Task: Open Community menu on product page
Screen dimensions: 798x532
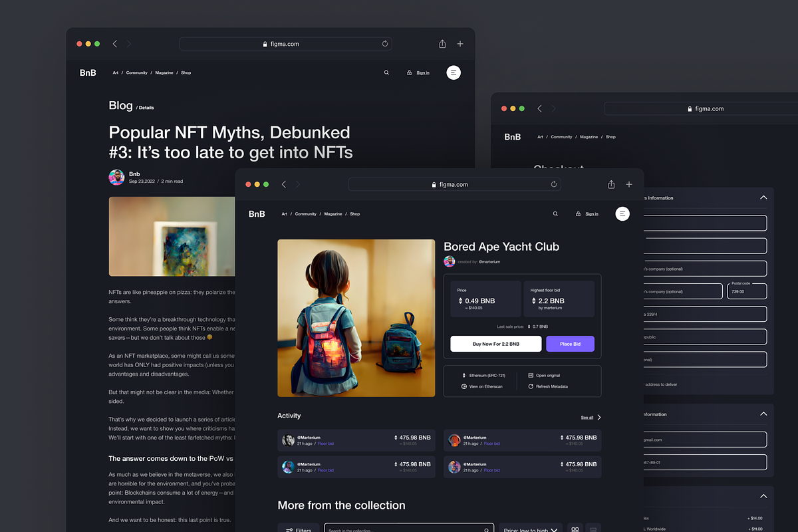Action: [x=306, y=214]
